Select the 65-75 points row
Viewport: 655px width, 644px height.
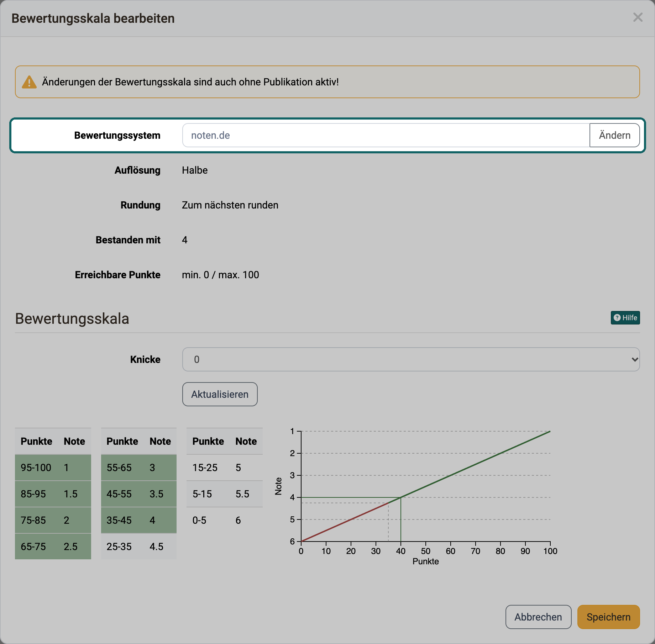pos(53,547)
